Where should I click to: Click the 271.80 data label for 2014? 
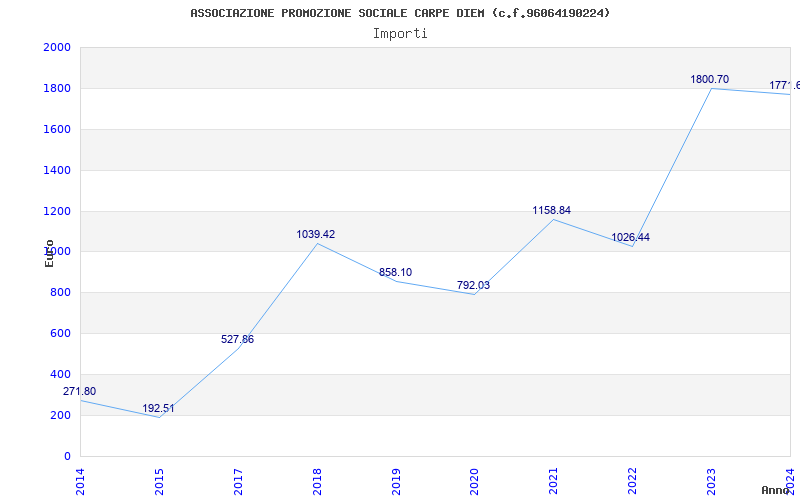click(x=80, y=391)
